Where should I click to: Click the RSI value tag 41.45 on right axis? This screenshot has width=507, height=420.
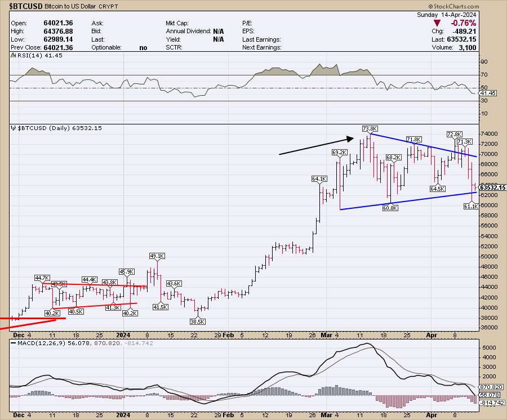[488, 93]
